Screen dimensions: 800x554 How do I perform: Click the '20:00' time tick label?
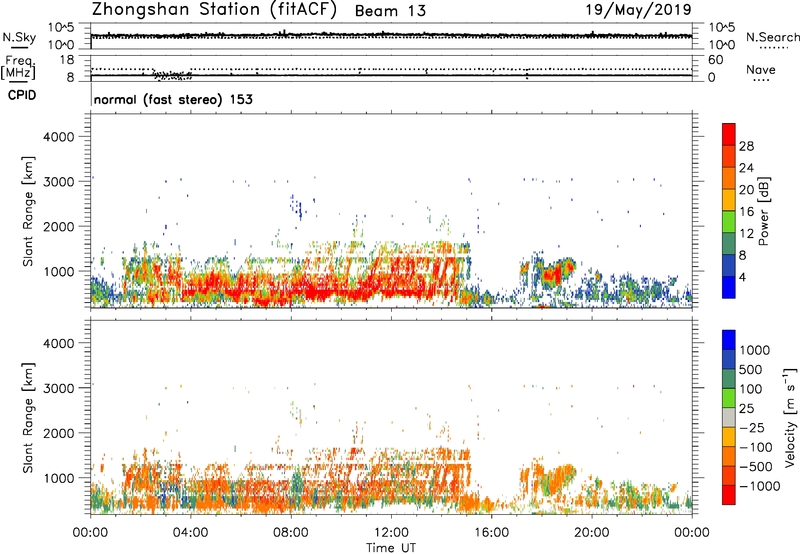coord(592,533)
